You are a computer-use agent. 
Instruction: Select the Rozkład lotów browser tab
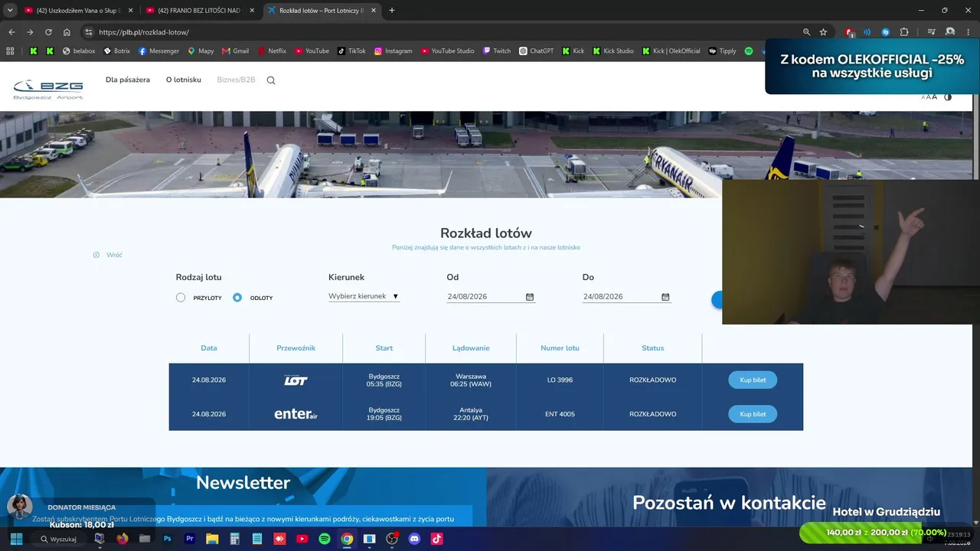point(322,11)
